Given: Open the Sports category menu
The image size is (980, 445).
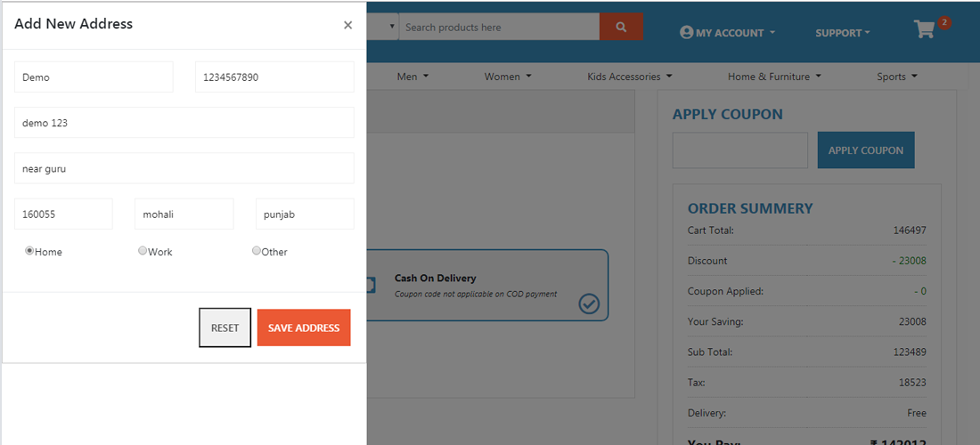Looking at the screenshot, I should [x=897, y=77].
